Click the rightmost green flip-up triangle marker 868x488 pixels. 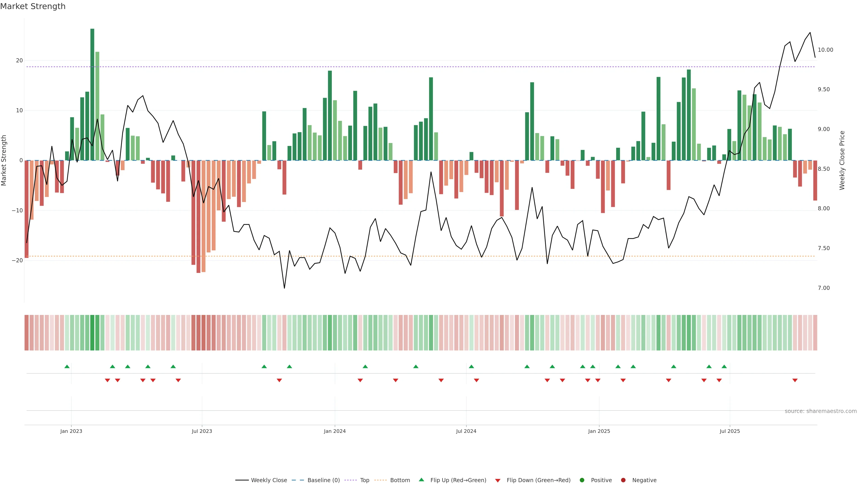coord(724,366)
